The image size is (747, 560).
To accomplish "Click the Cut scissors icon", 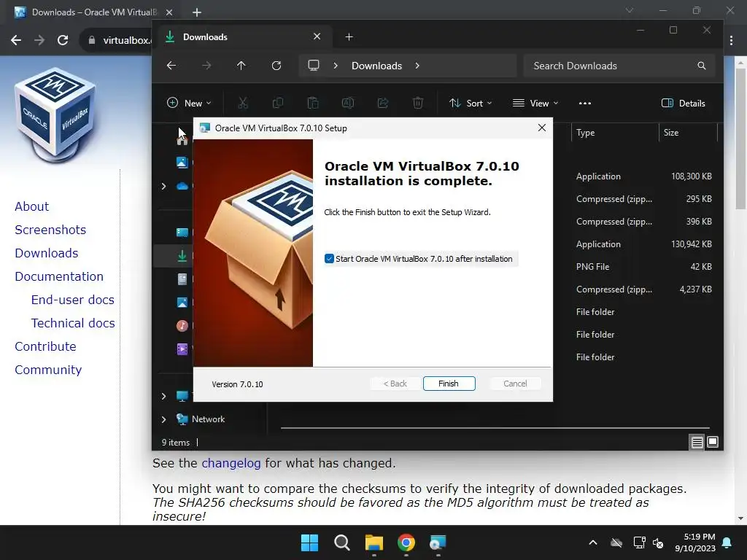I will click(243, 103).
